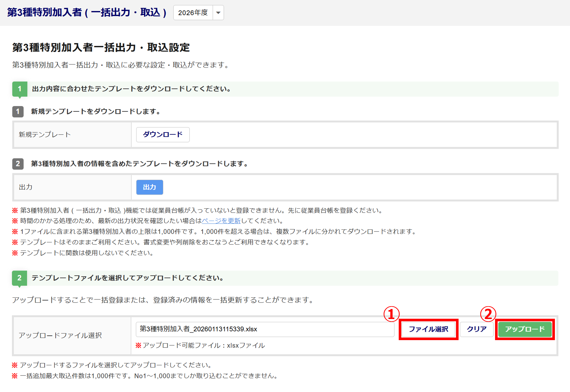570x392 pixels.
Task: Click green step 2 badge for upload section
Action: 19,278
